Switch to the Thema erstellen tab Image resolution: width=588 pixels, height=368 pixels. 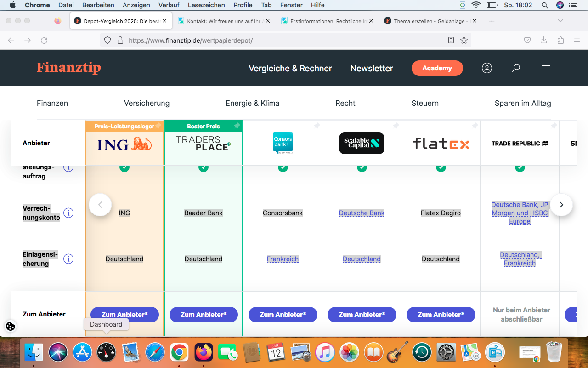pos(430,21)
